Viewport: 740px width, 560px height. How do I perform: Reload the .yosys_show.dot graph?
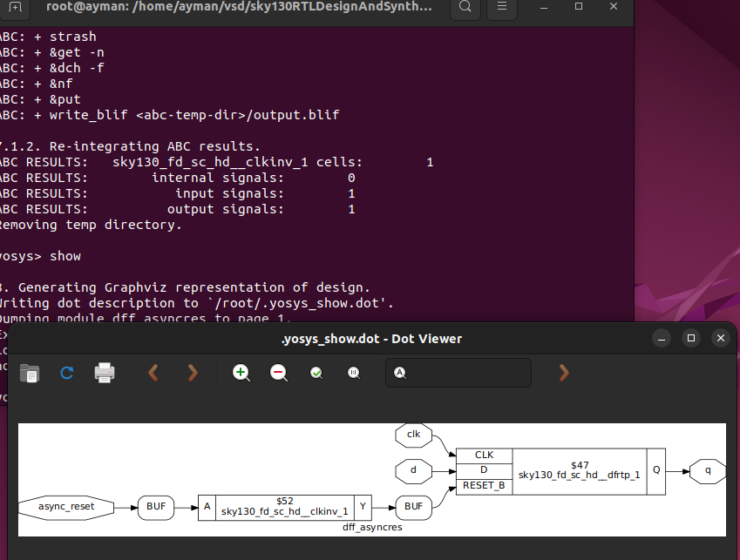click(66, 373)
